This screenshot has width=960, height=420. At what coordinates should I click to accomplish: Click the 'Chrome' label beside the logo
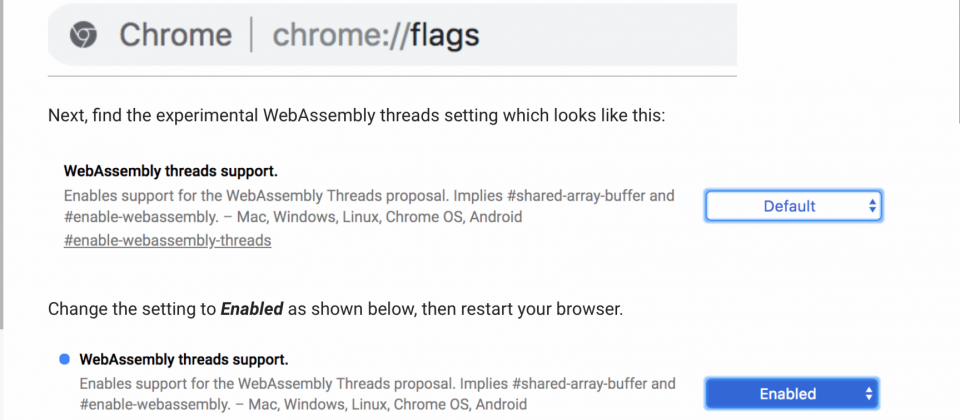(176, 35)
